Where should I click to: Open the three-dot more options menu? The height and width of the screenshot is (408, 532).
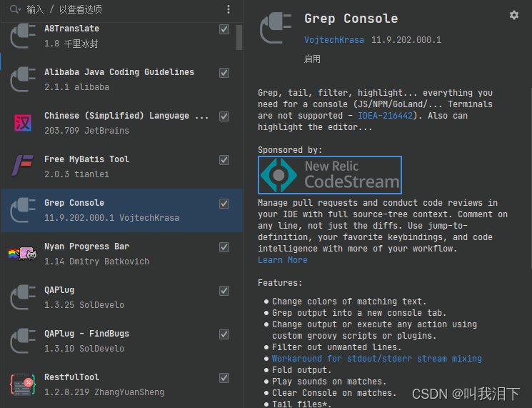pos(229,9)
